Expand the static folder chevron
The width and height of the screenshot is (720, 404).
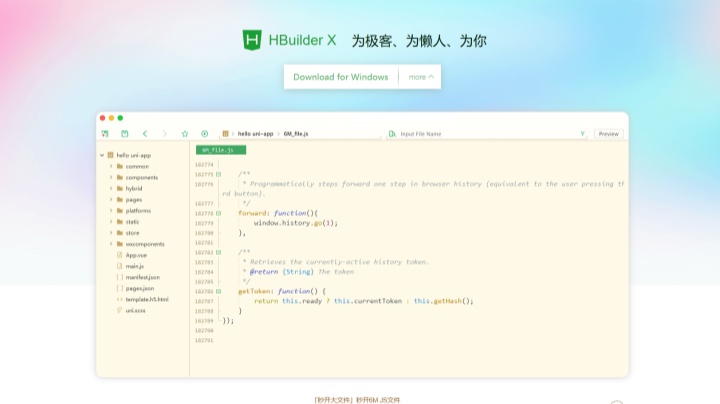pos(111,221)
